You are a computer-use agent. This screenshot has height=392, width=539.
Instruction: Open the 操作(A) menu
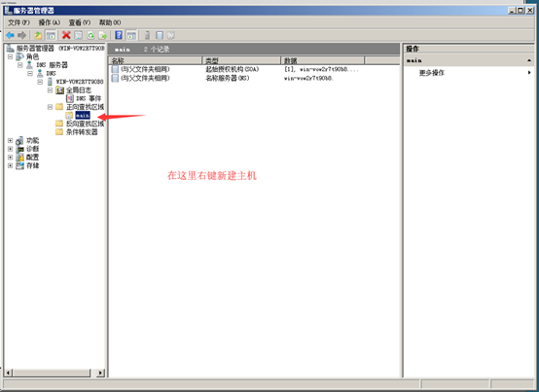pos(50,22)
